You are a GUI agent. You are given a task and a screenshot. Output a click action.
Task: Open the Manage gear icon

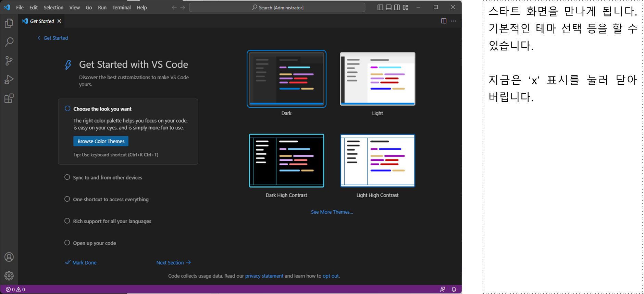[9, 275]
